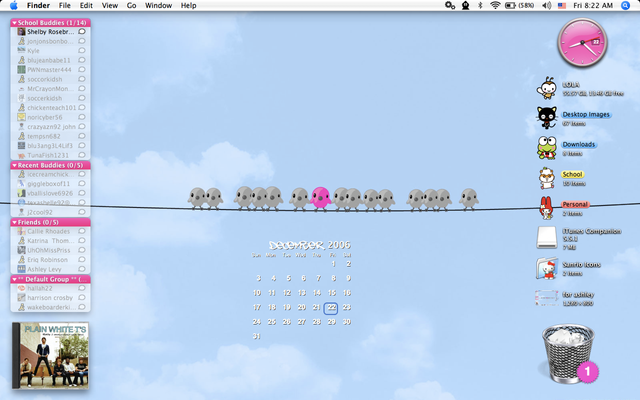Select buddy tempsn682
The width and height of the screenshot is (640, 400).
coord(51,136)
